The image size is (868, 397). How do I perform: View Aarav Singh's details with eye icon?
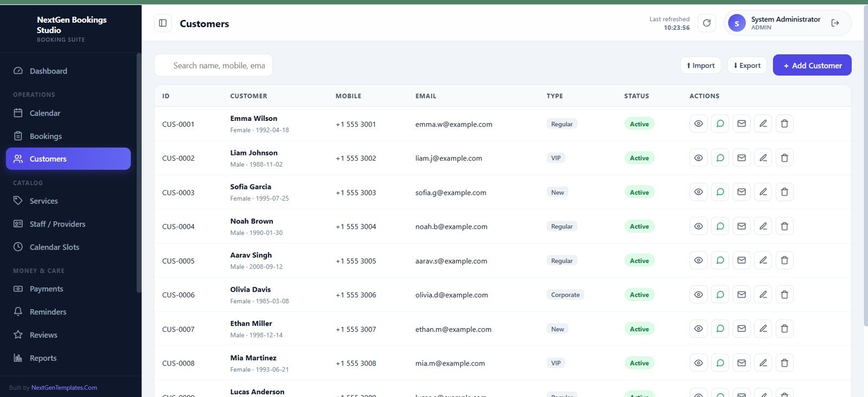point(699,260)
